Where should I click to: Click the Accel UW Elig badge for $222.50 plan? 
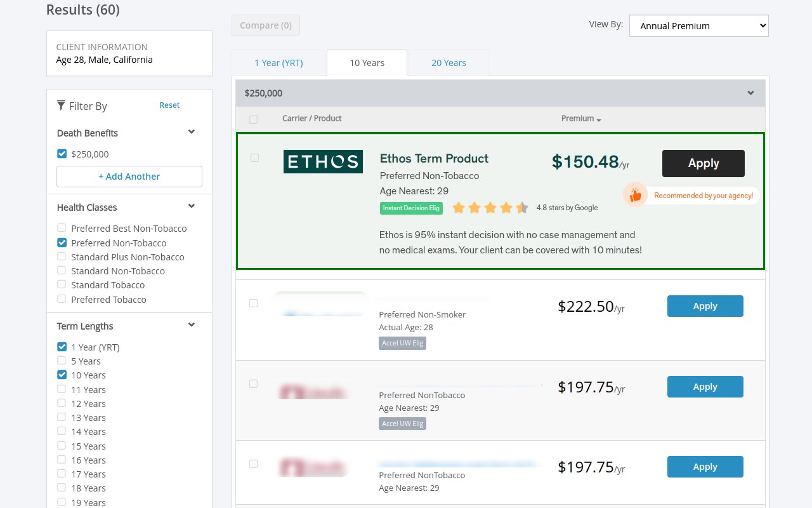click(x=402, y=343)
